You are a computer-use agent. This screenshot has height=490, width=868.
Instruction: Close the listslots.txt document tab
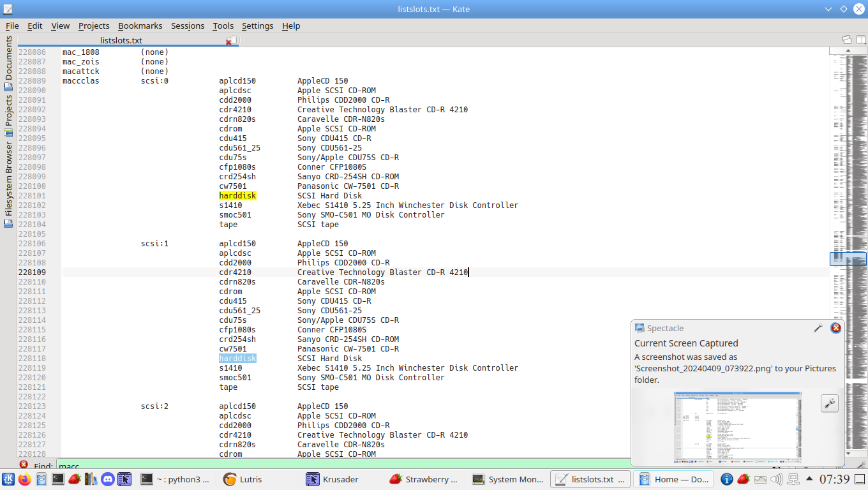(x=229, y=41)
